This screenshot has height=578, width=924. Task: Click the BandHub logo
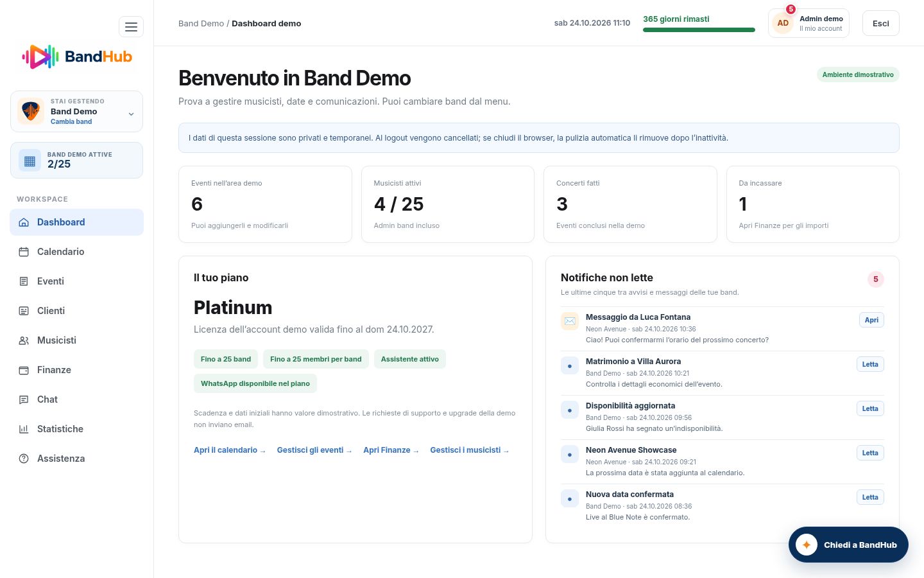(x=77, y=57)
